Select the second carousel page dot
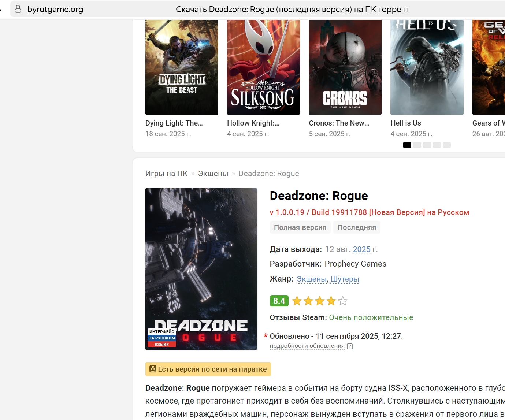Image resolution: width=505 pixels, height=420 pixels. [x=417, y=145]
